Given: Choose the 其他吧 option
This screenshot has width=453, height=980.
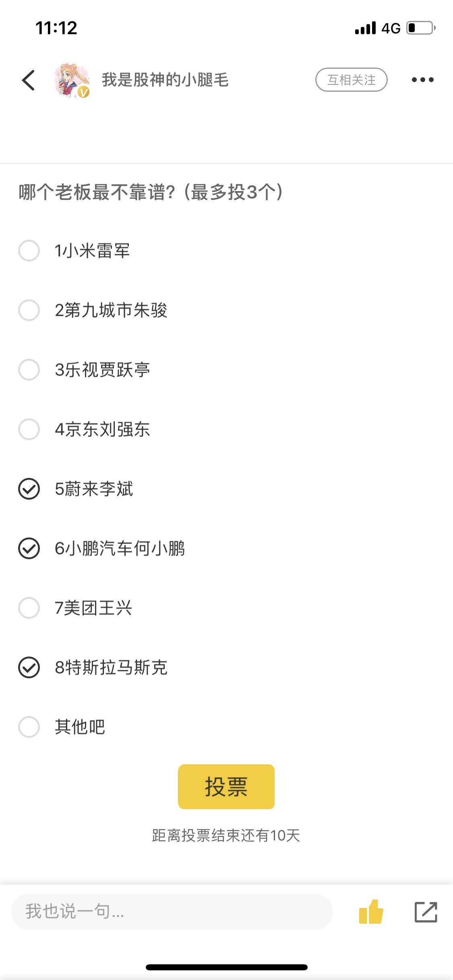Looking at the screenshot, I should coord(29,727).
